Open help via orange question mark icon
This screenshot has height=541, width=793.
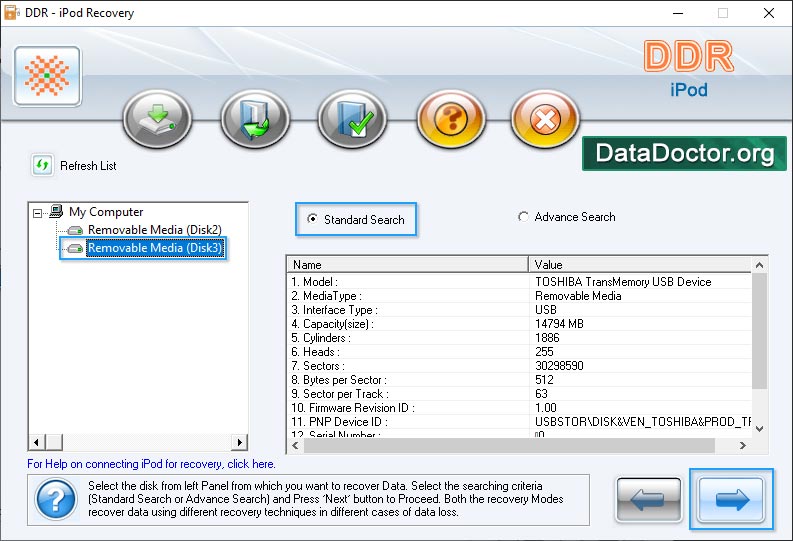point(450,122)
